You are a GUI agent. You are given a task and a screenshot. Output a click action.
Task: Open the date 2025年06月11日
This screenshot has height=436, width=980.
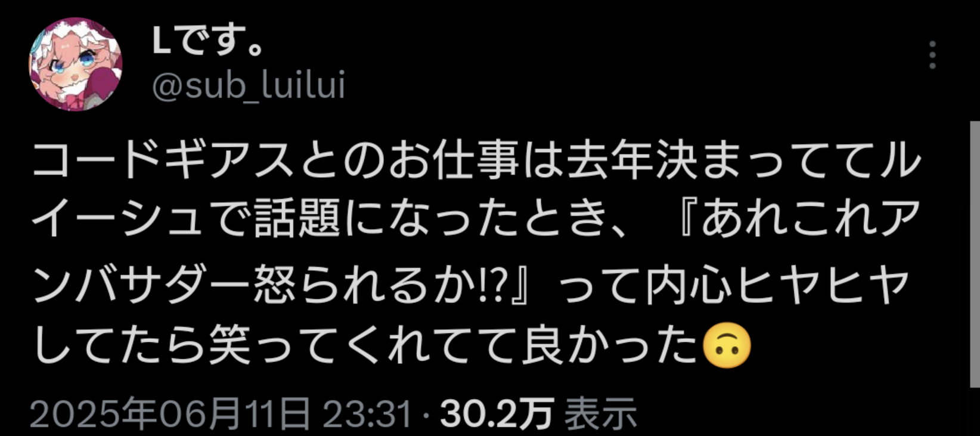170,414
